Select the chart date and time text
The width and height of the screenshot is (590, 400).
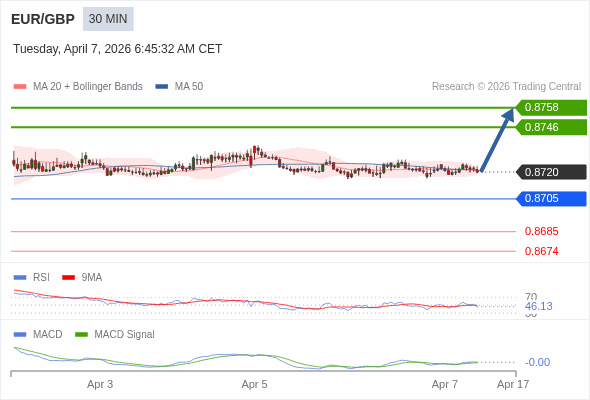117,49
